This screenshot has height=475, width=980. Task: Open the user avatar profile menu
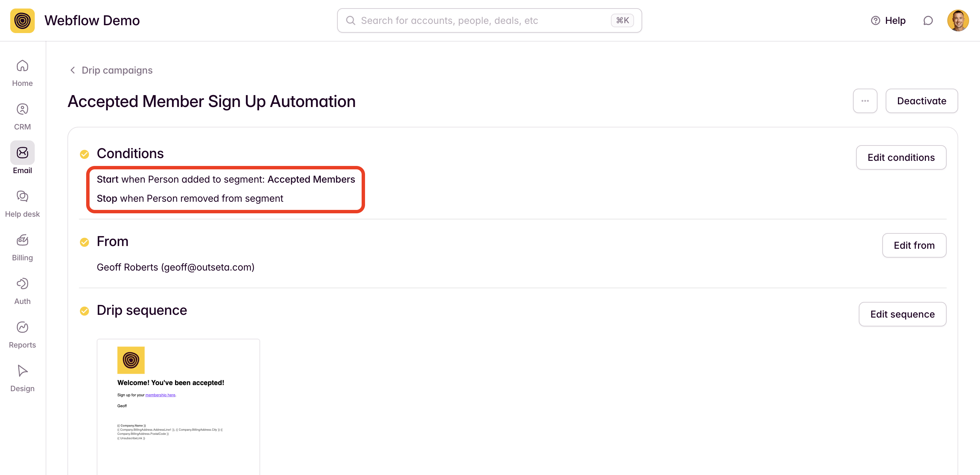click(x=958, y=20)
